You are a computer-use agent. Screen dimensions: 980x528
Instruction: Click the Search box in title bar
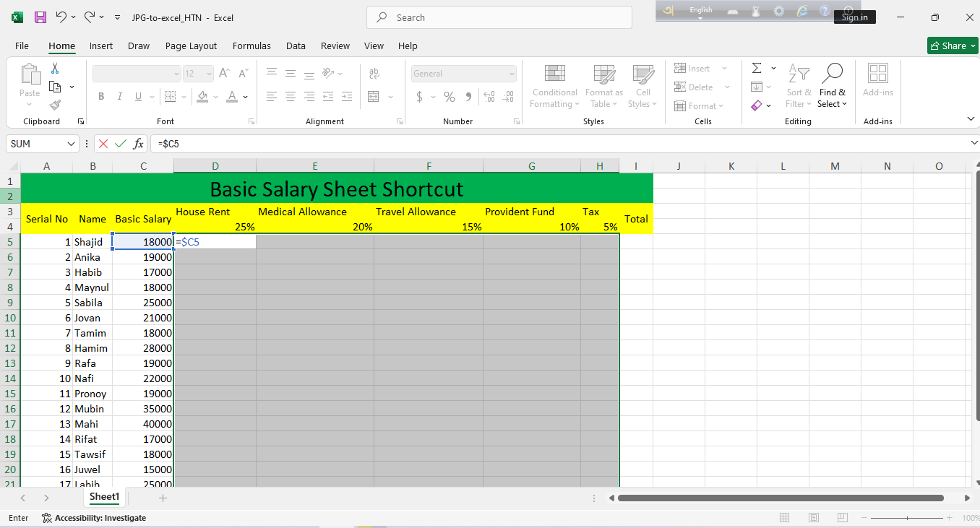(x=499, y=17)
